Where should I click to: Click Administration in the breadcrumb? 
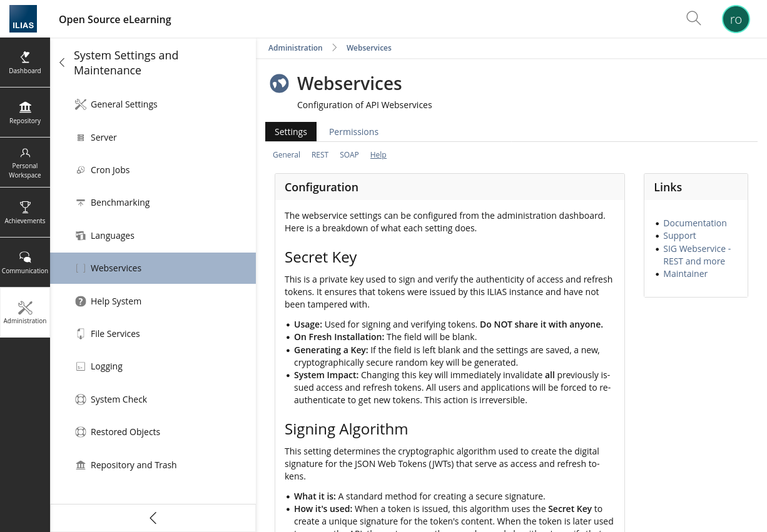[x=295, y=48]
